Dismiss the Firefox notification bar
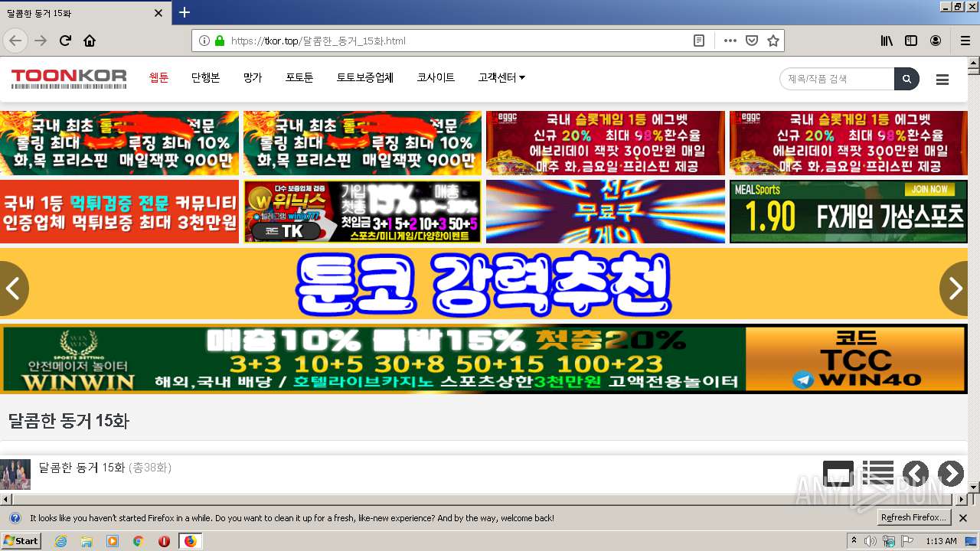This screenshot has width=980, height=551. [963, 518]
